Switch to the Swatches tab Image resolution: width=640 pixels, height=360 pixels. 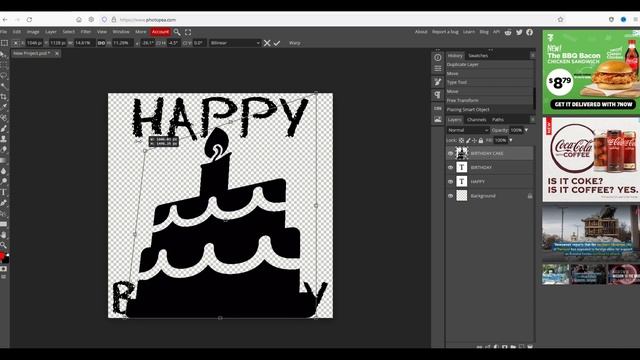point(478,56)
